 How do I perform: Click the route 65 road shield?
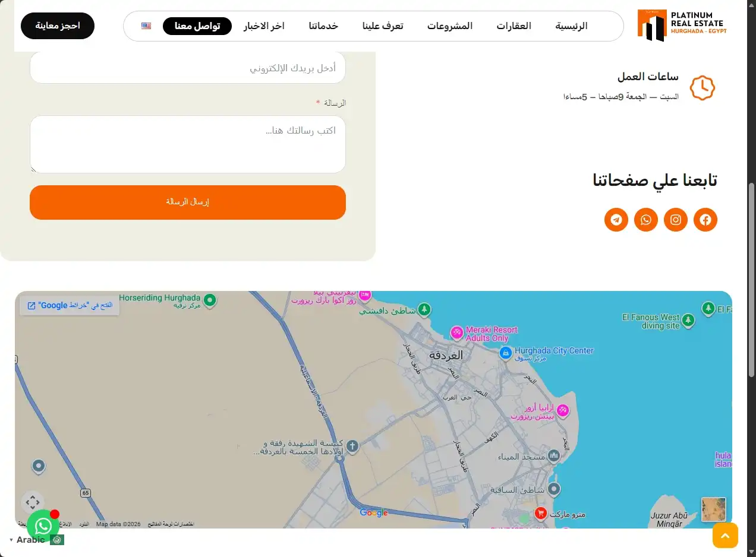point(86,493)
